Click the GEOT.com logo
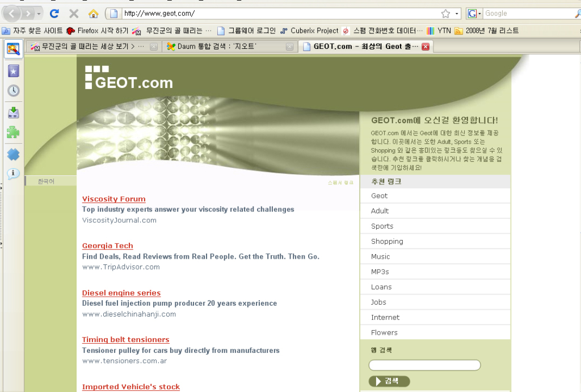The image size is (581, 392). (x=129, y=78)
